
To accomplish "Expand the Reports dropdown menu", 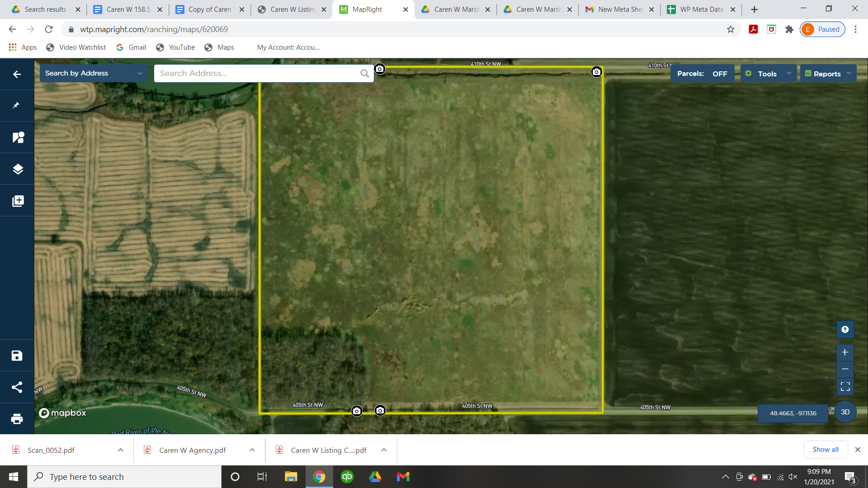I will click(828, 74).
